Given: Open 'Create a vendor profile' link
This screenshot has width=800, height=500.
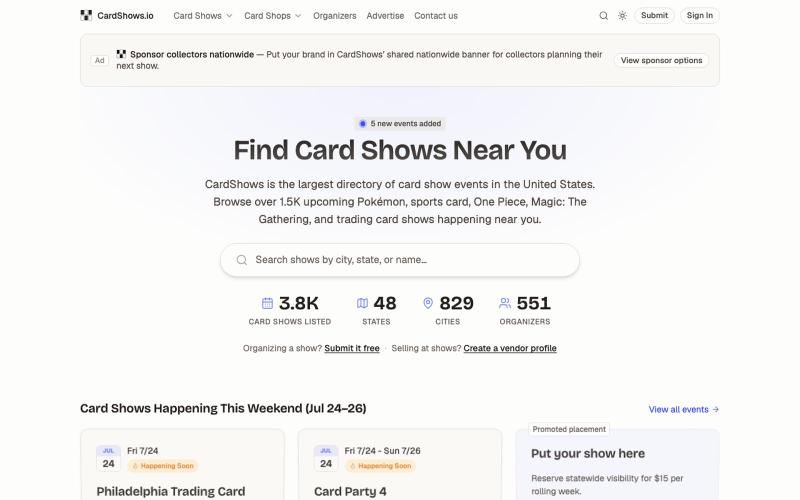Looking at the screenshot, I should pyautogui.click(x=510, y=348).
